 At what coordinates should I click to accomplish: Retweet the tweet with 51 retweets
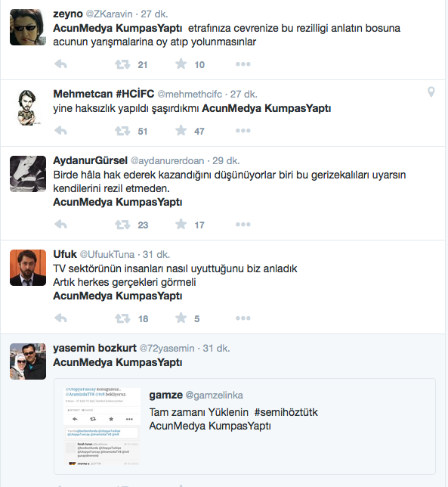(122, 131)
